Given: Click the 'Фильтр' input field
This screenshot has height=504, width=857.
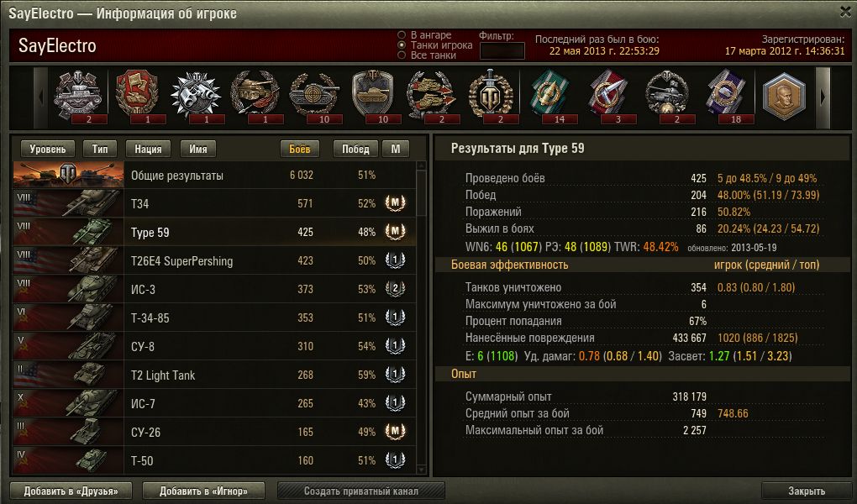Looking at the screenshot, I should 502,51.
